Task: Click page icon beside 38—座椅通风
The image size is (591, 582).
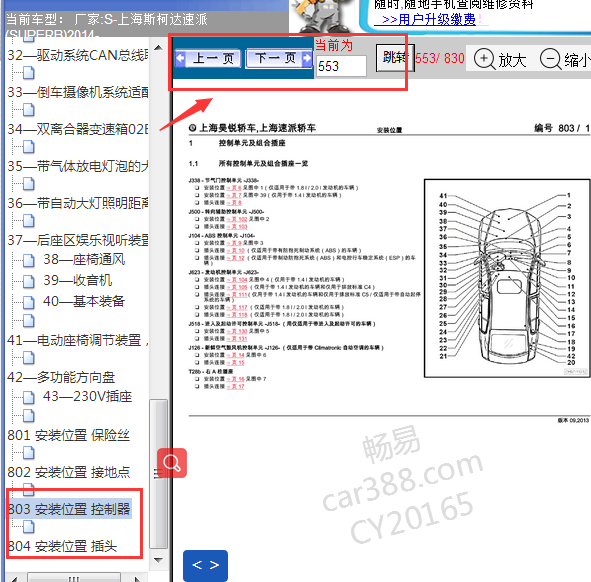Action: pyautogui.click(x=29, y=260)
